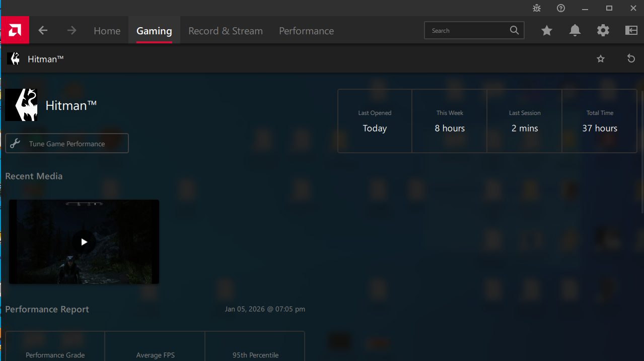Open the recent media thumbnail
This screenshot has width=644, height=361.
(x=84, y=242)
